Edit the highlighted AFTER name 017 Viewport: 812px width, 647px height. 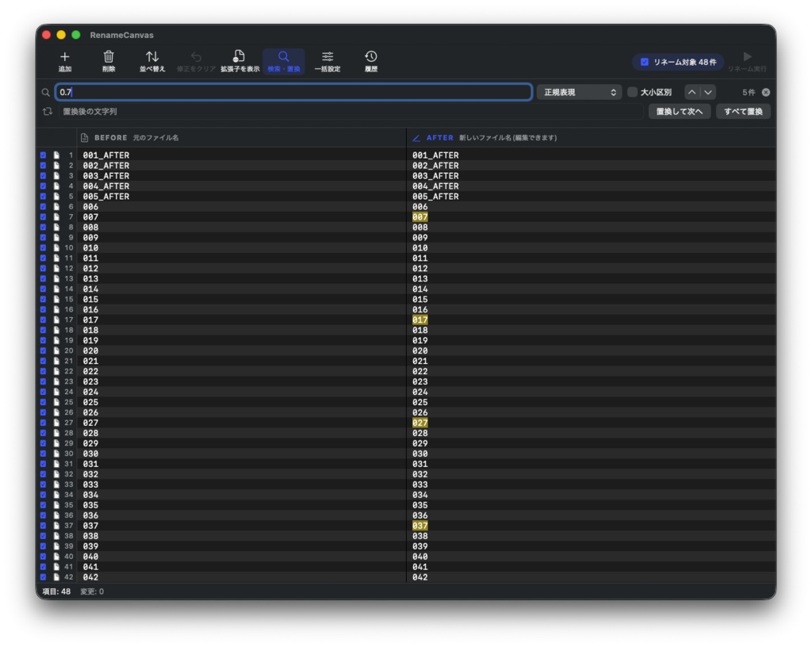[x=420, y=320]
